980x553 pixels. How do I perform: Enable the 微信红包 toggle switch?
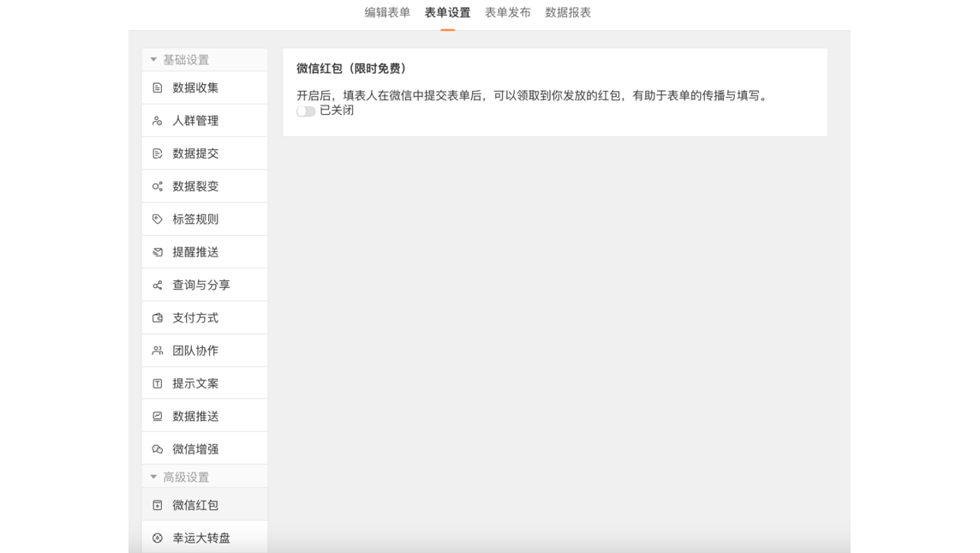coord(306,111)
